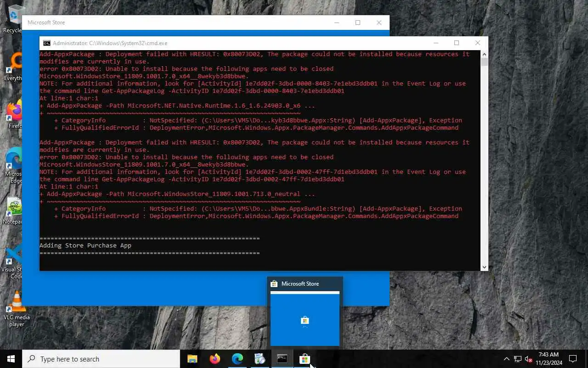Switch to Command Prompt on the taskbar
Screen dimensions: 588x368
point(282,359)
